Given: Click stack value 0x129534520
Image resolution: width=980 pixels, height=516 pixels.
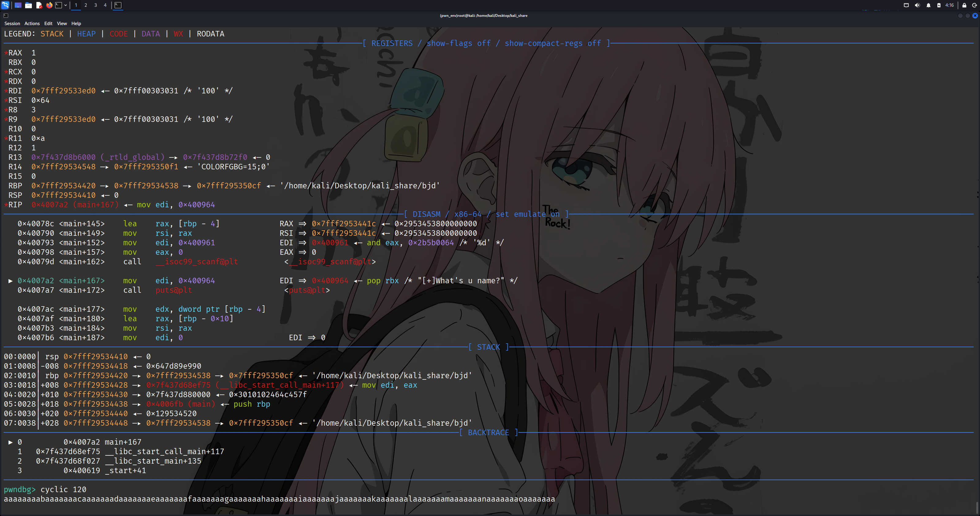Looking at the screenshot, I should [x=171, y=414].
